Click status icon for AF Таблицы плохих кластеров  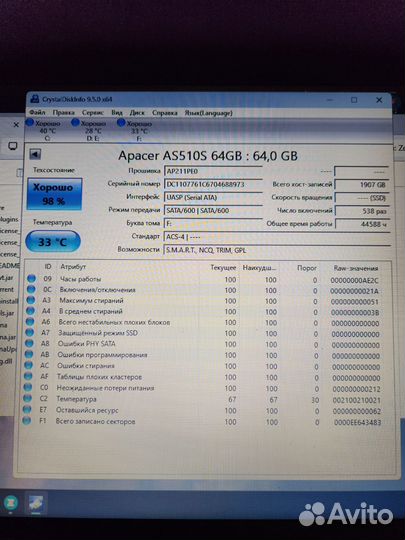(x=28, y=376)
